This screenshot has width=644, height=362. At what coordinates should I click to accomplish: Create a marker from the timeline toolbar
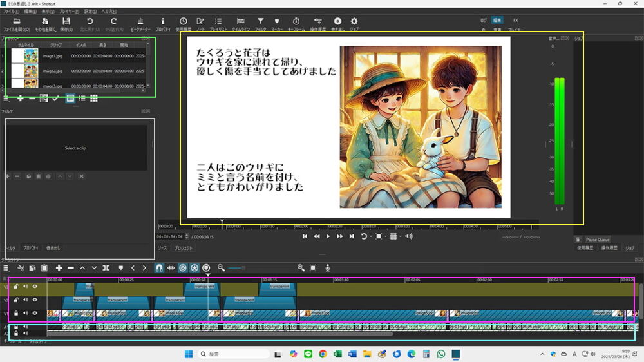121,268
